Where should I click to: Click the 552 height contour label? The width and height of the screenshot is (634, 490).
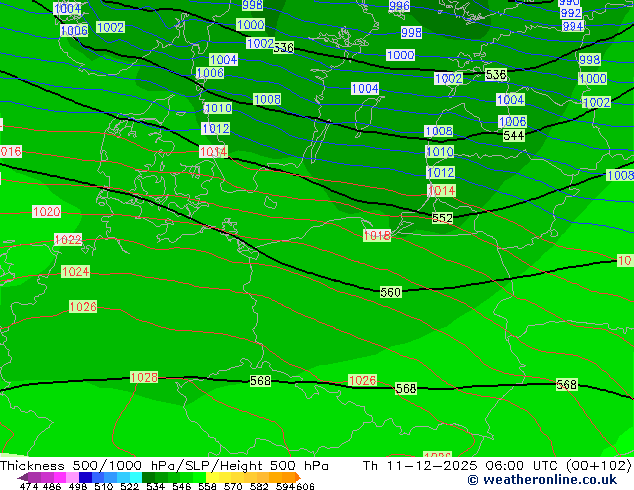[442, 218]
